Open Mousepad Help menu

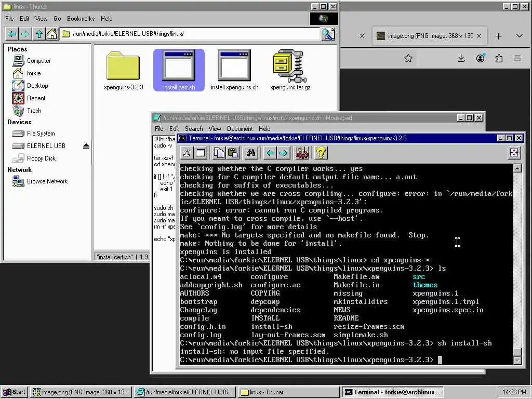pos(264,129)
